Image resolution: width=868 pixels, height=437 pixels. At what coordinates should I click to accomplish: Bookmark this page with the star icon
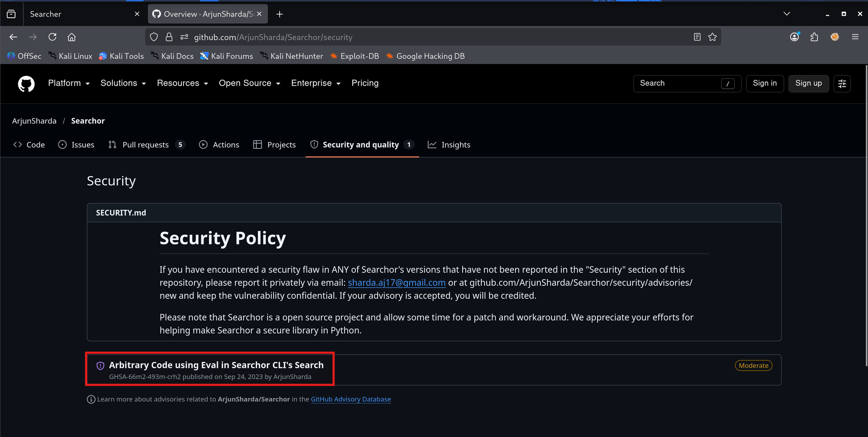tap(712, 37)
